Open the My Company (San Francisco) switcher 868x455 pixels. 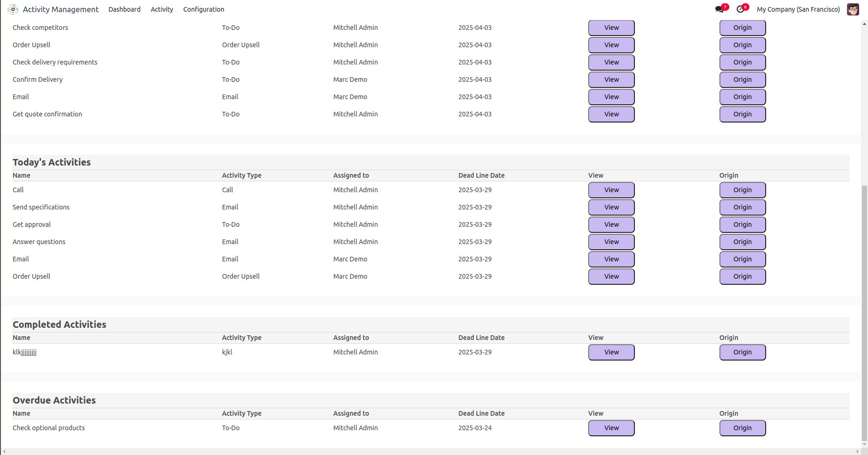(798, 9)
